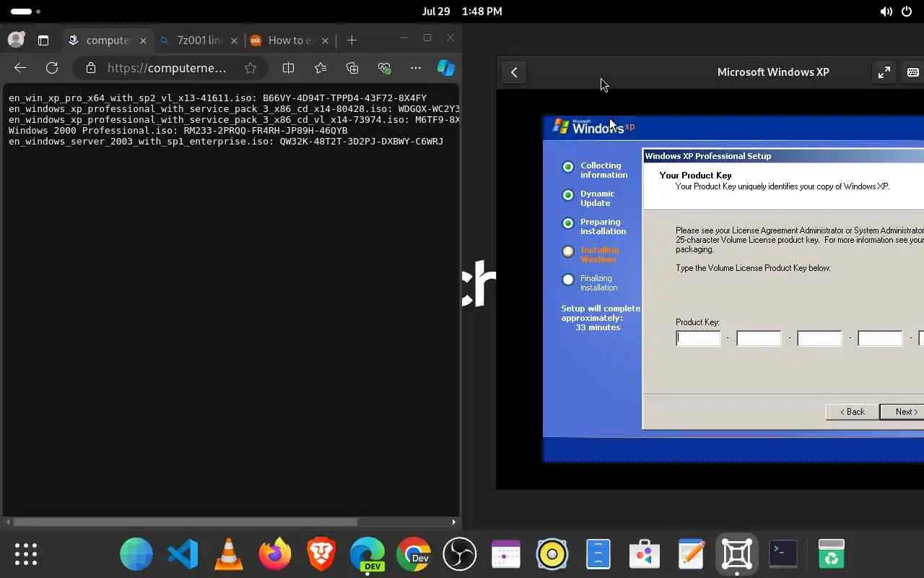Launch the speaker music app
The image size is (924, 578).
(552, 554)
